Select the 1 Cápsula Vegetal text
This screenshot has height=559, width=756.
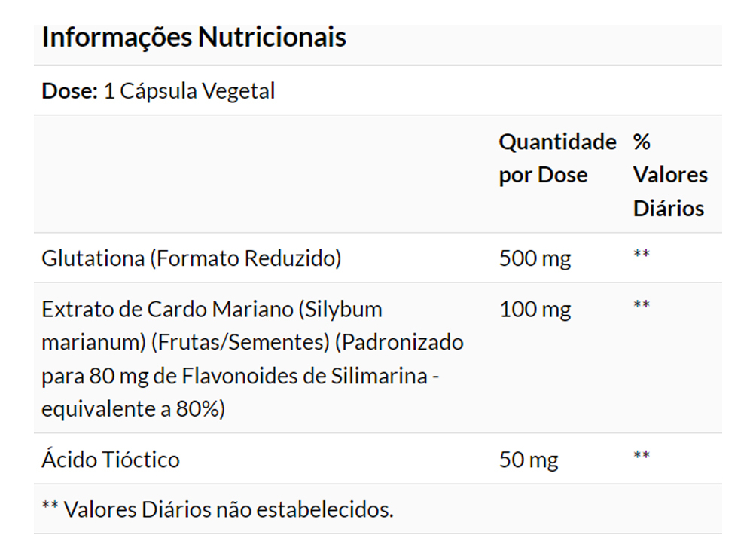coord(189,91)
